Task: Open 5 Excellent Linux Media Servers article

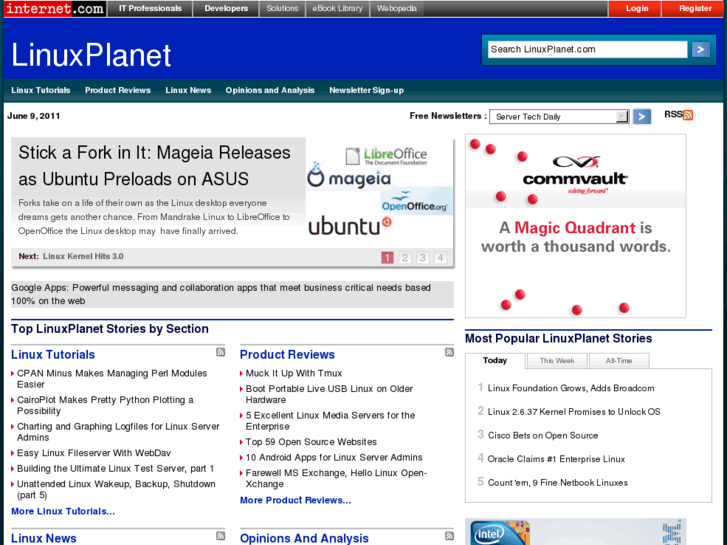Action: [330, 420]
